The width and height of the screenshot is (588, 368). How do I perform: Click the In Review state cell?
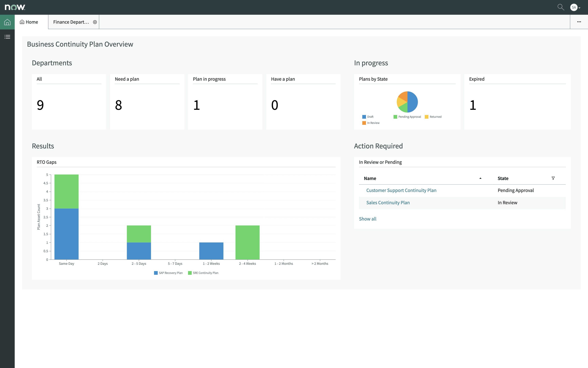(x=507, y=203)
